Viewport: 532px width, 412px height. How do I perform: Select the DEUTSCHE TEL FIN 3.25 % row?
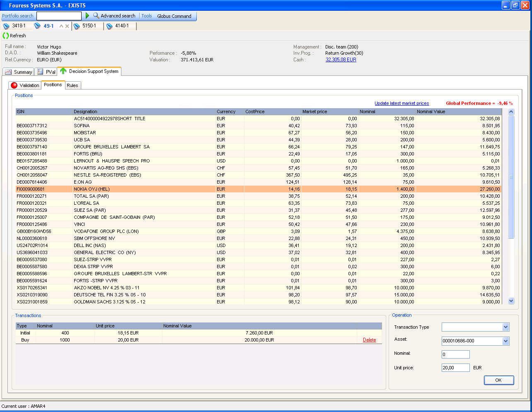[x=259, y=295]
